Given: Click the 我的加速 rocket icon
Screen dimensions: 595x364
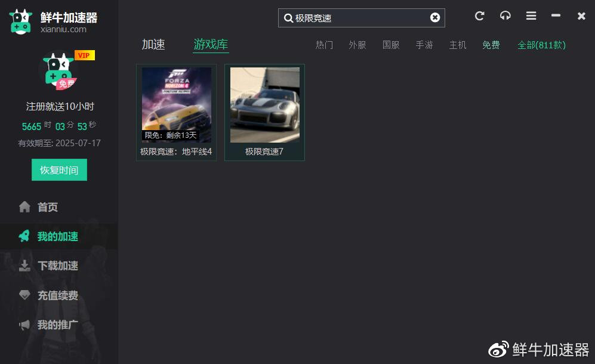Looking at the screenshot, I should (x=24, y=236).
